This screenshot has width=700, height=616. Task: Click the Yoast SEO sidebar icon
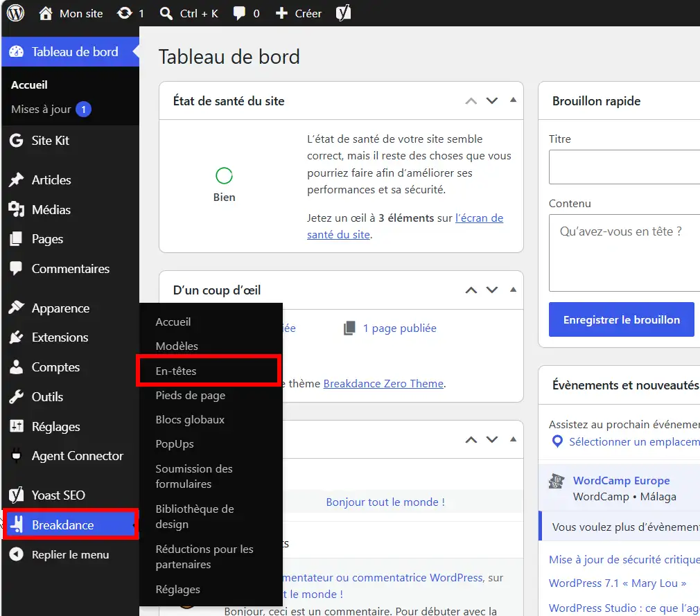17,495
